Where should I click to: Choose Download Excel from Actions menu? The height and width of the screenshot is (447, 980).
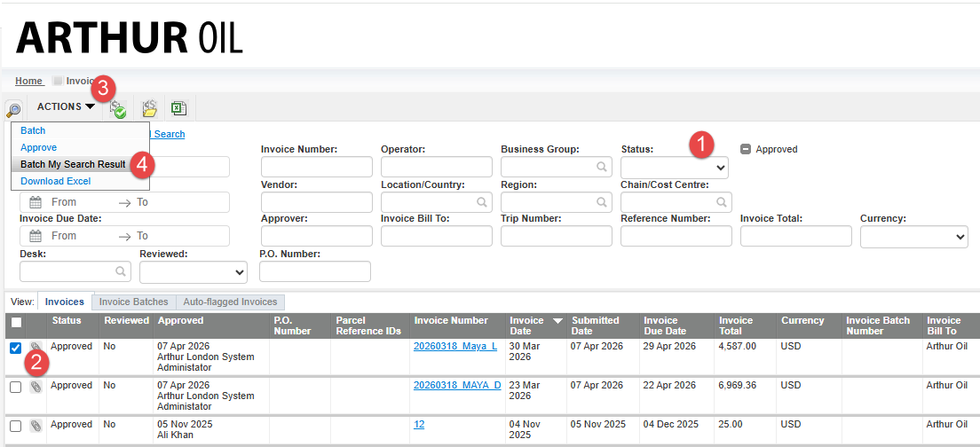click(x=56, y=181)
